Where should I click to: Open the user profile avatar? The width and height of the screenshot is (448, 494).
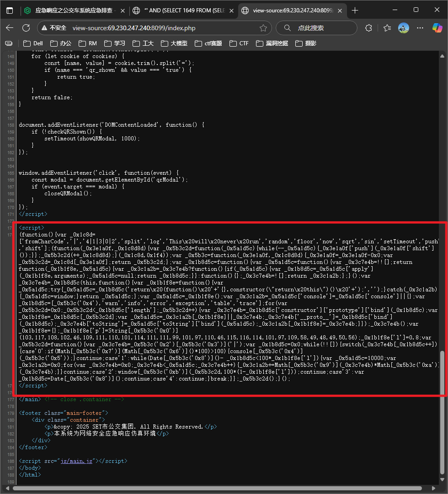pos(404,28)
